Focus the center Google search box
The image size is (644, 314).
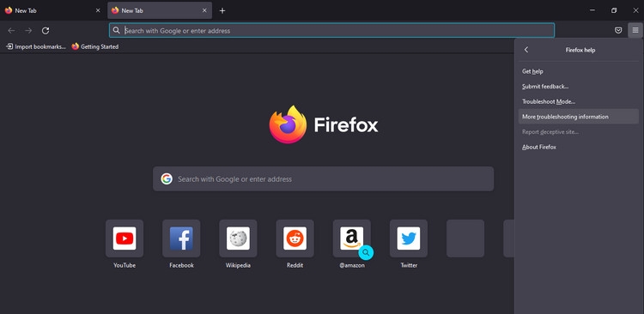(323, 179)
